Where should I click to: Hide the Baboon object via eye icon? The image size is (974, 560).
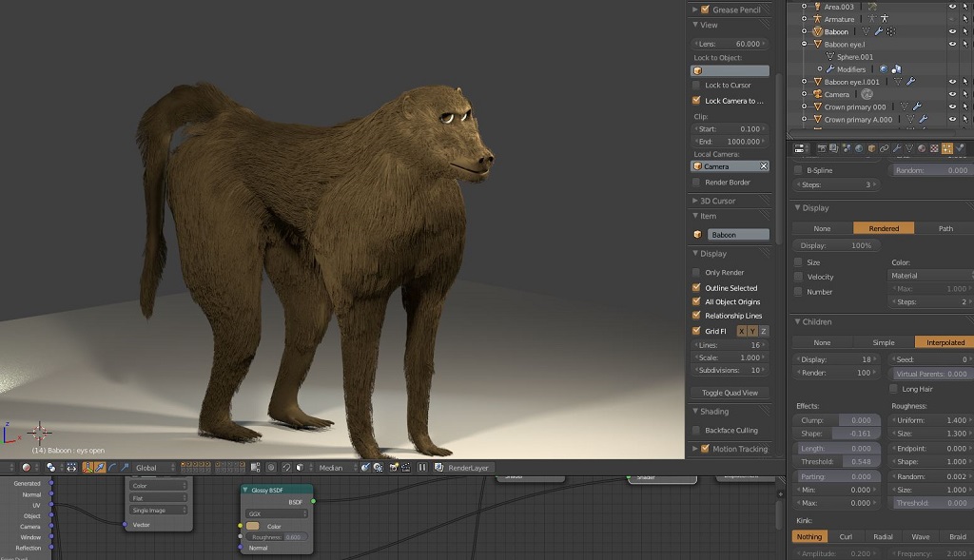click(952, 31)
